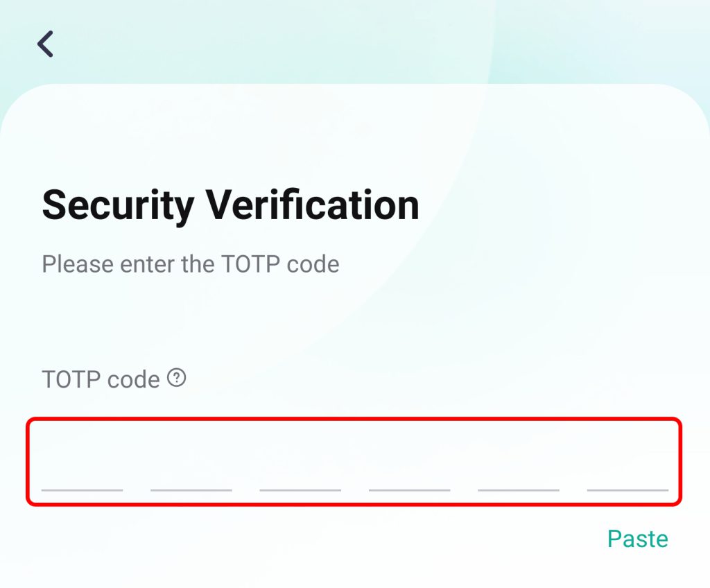Show info about the TOTP code
This screenshot has width=710, height=588.
[177, 379]
